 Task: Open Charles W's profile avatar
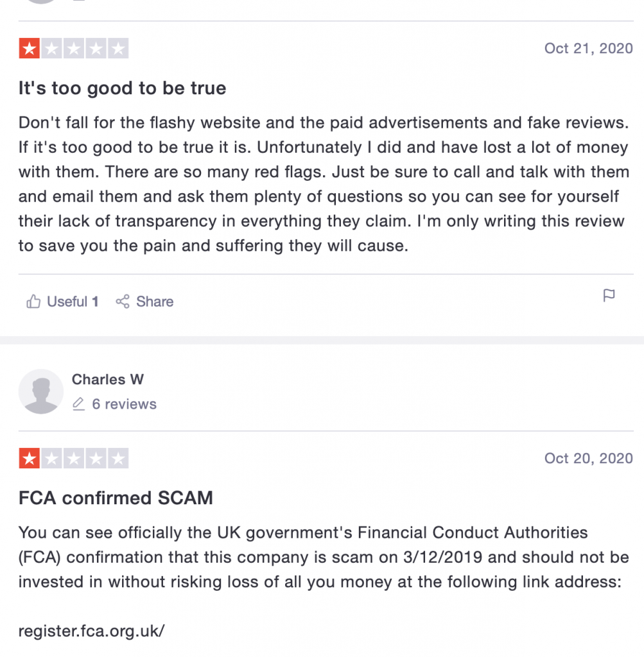[41, 391]
